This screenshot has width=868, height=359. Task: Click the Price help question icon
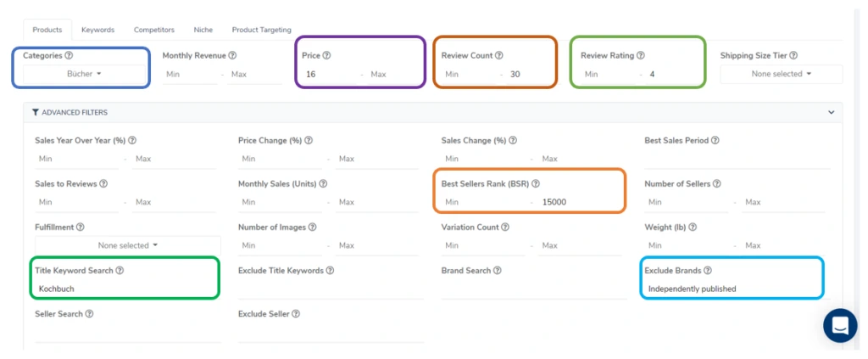tap(326, 55)
